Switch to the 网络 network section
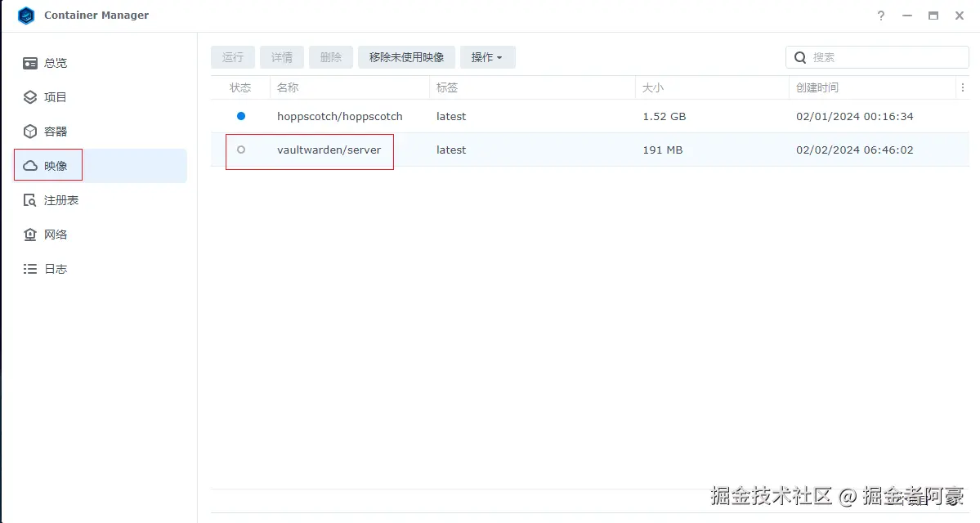 pos(100,235)
